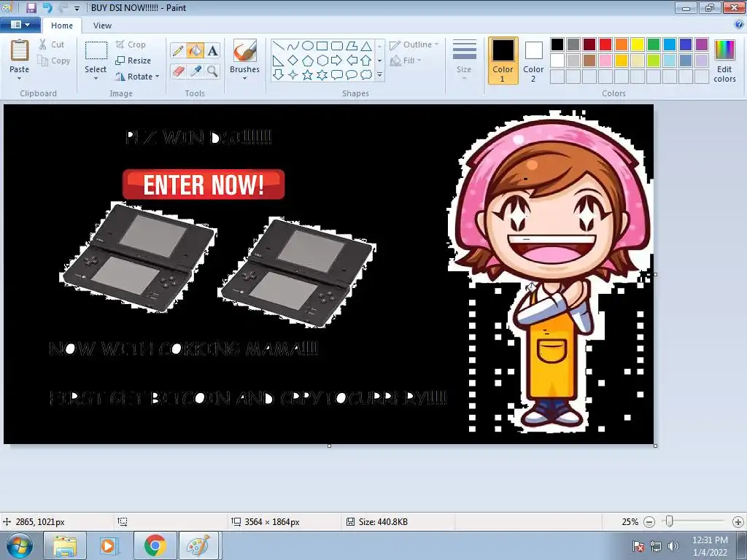747x560 pixels.
Task: Open the Size thickness dropdown
Action: point(464,60)
